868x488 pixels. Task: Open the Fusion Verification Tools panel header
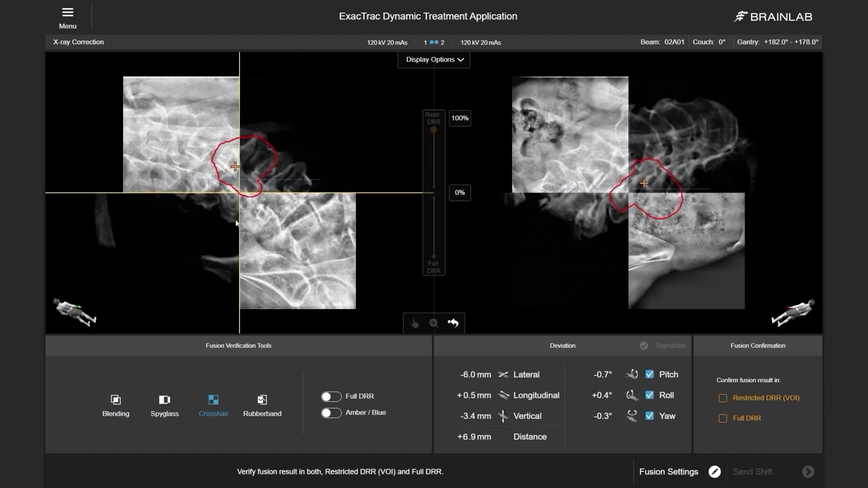pyautogui.click(x=238, y=346)
